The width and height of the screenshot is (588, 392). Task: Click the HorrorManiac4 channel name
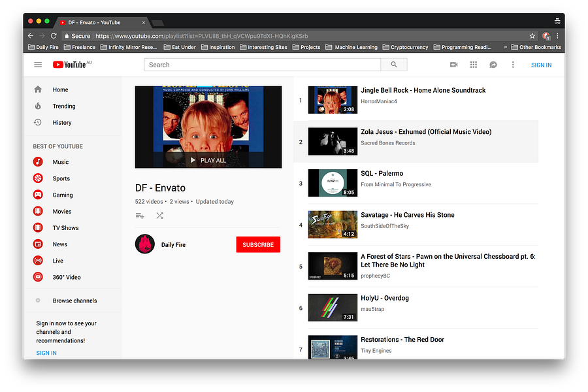pyautogui.click(x=379, y=101)
